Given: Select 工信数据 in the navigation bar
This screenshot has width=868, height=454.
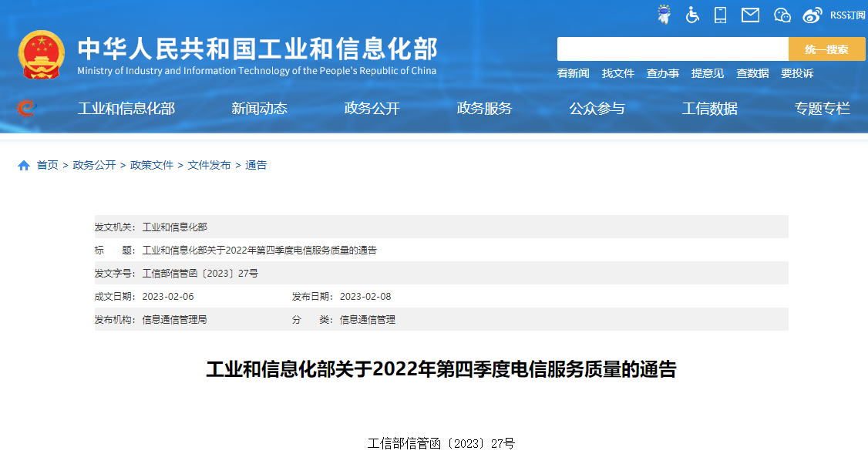Looking at the screenshot, I should (x=710, y=109).
